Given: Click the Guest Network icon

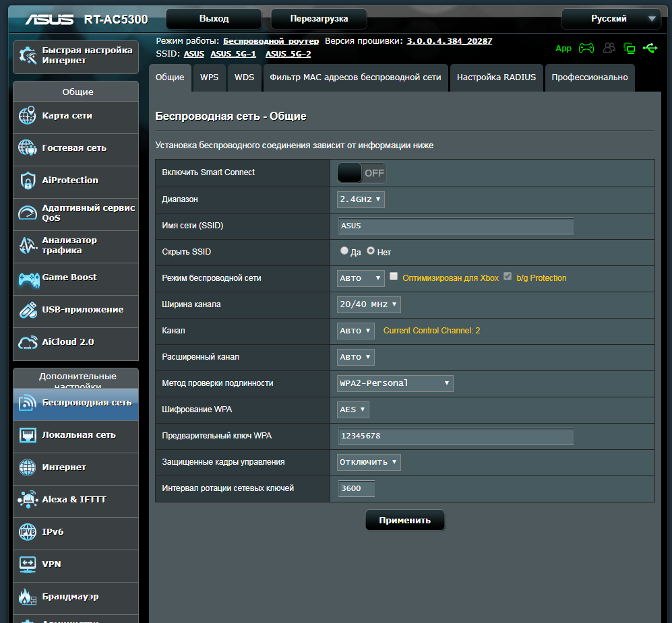Looking at the screenshot, I should (x=28, y=147).
